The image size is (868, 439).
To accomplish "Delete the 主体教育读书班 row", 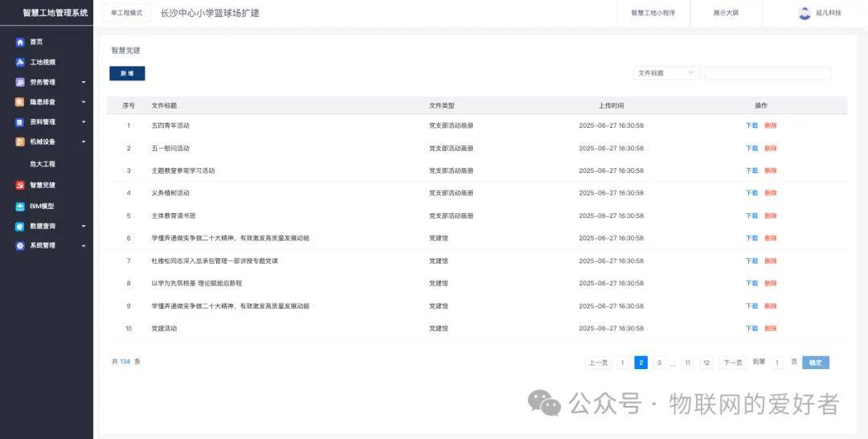I will [x=771, y=216].
